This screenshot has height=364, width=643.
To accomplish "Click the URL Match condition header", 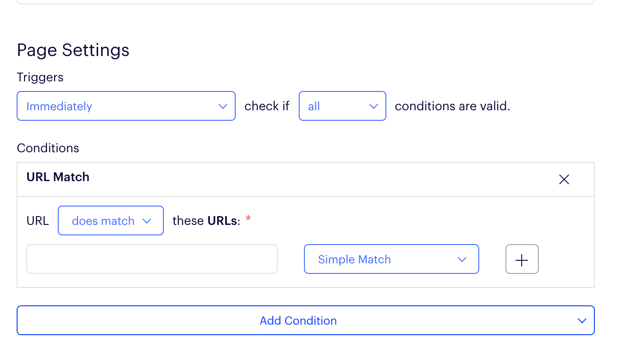I will (x=58, y=177).
